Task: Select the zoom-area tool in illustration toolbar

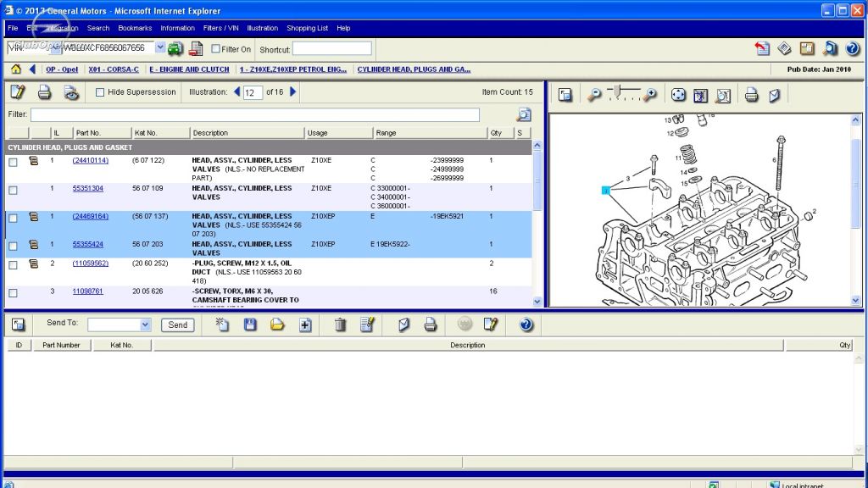Action: pos(723,95)
